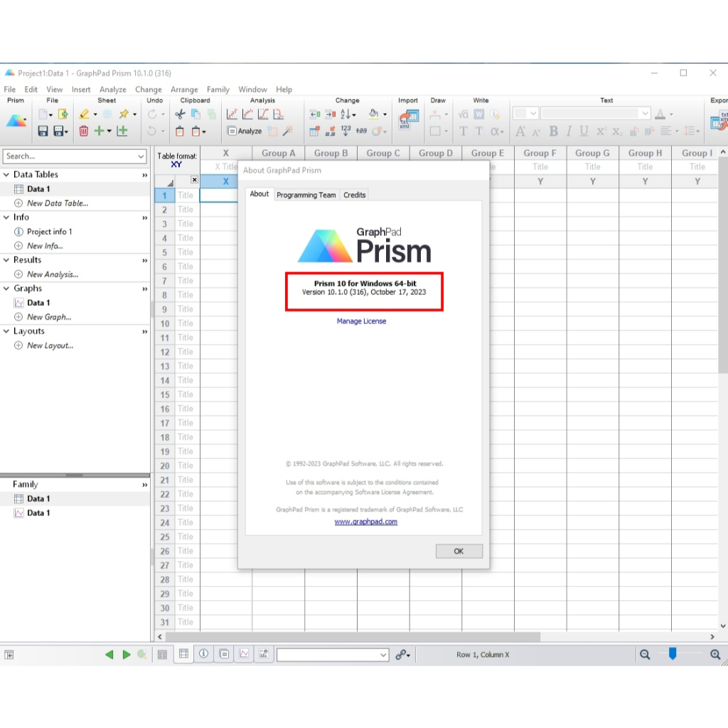This screenshot has width=728, height=728.
Task: Click the zoom out magnifier icon
Action: point(645,655)
